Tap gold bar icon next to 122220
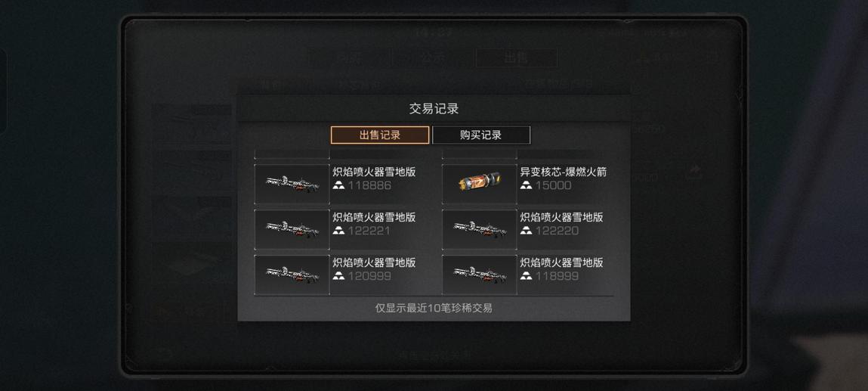Screen dimensions: 868x391 click(x=526, y=231)
